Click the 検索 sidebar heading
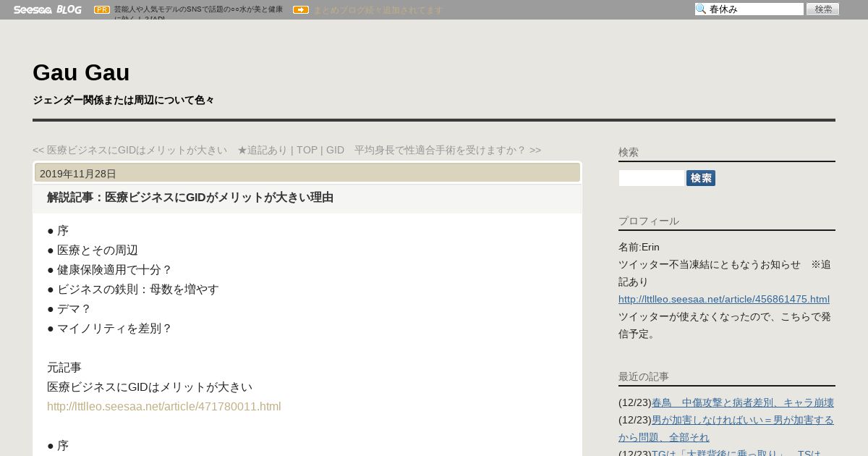Screen dimensions: 868x456 tap(629, 152)
